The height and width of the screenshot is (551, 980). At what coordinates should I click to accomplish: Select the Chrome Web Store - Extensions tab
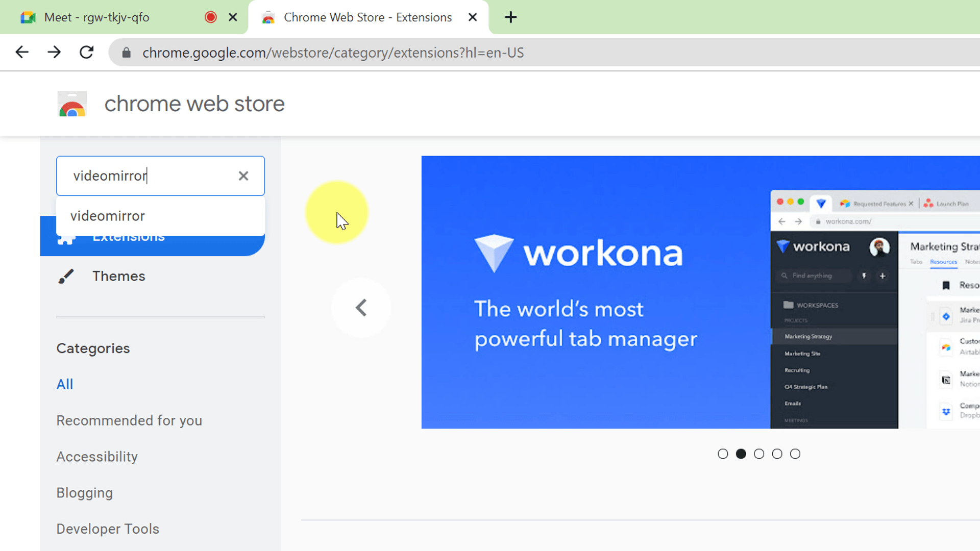click(x=367, y=17)
